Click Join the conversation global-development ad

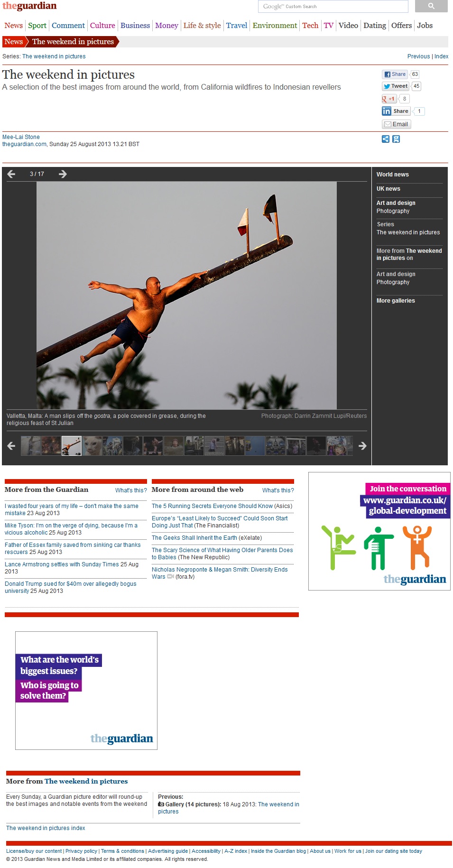pos(379,531)
